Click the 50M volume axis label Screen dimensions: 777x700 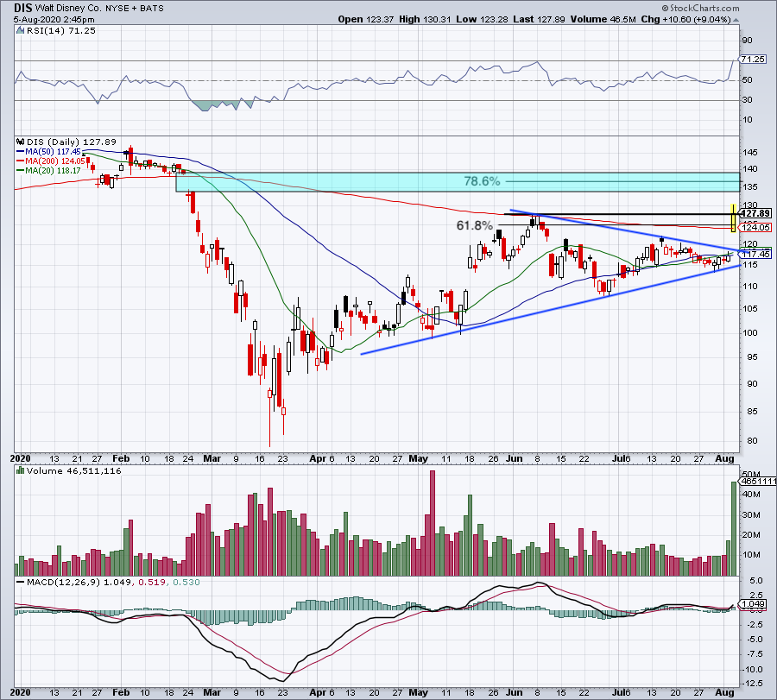pyautogui.click(x=751, y=474)
